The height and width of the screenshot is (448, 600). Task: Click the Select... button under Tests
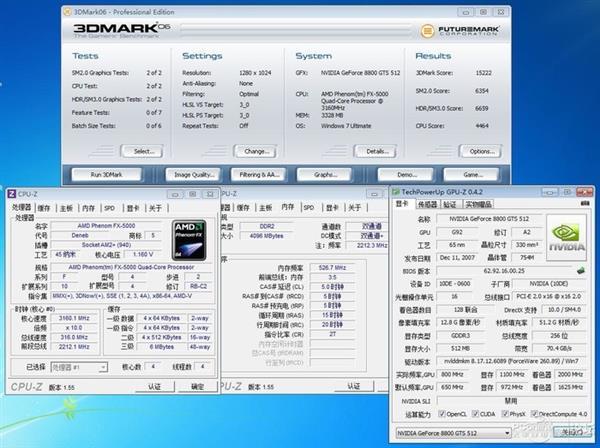[x=143, y=151]
